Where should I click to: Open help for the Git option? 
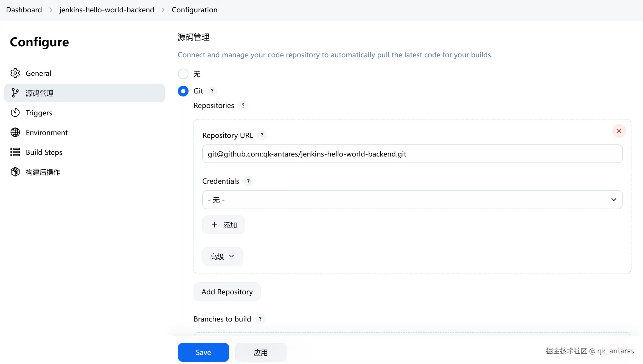(212, 91)
